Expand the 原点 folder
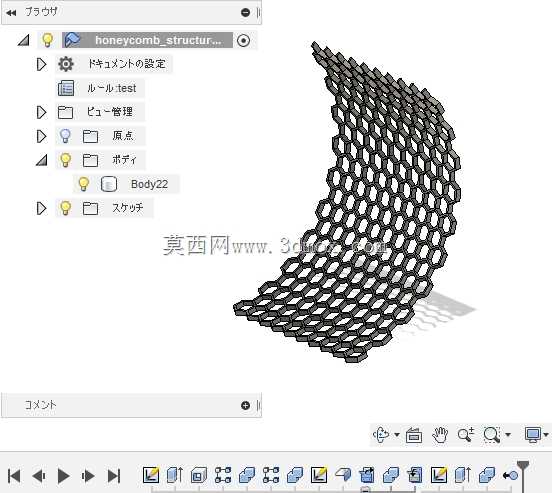 [x=41, y=136]
